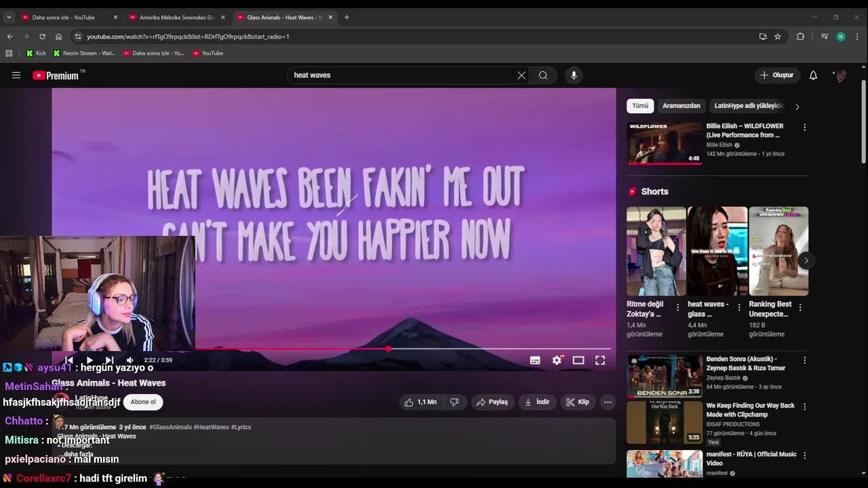
Task: Open options for Benden Sonra video
Action: (x=804, y=361)
